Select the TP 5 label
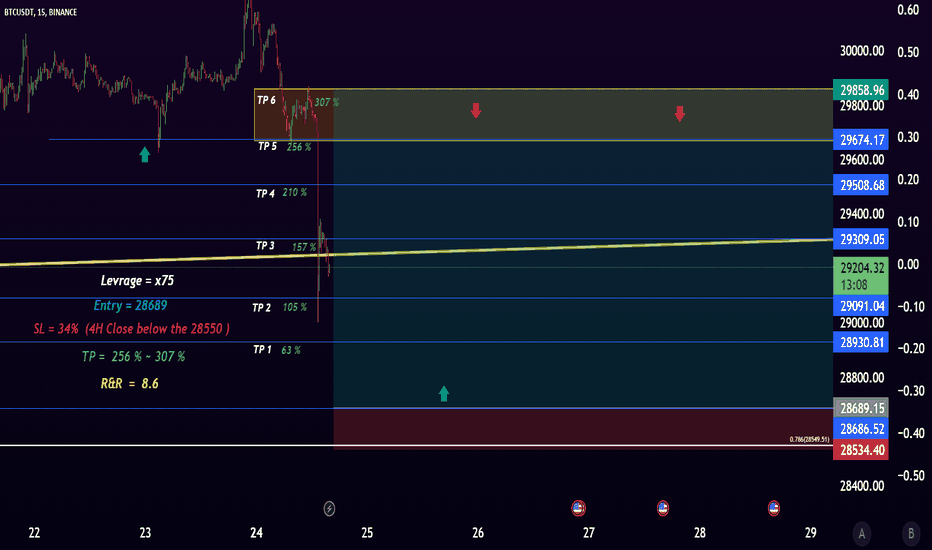 point(267,146)
